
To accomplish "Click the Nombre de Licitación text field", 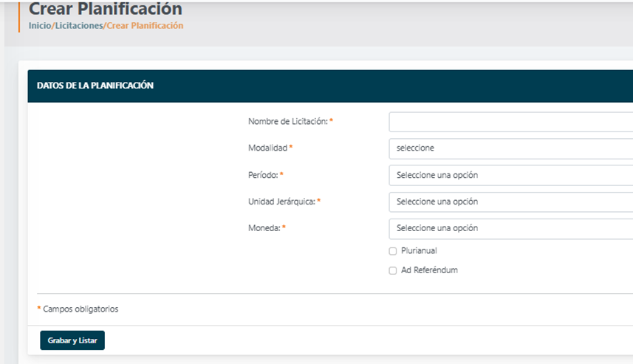I will coord(510,122).
